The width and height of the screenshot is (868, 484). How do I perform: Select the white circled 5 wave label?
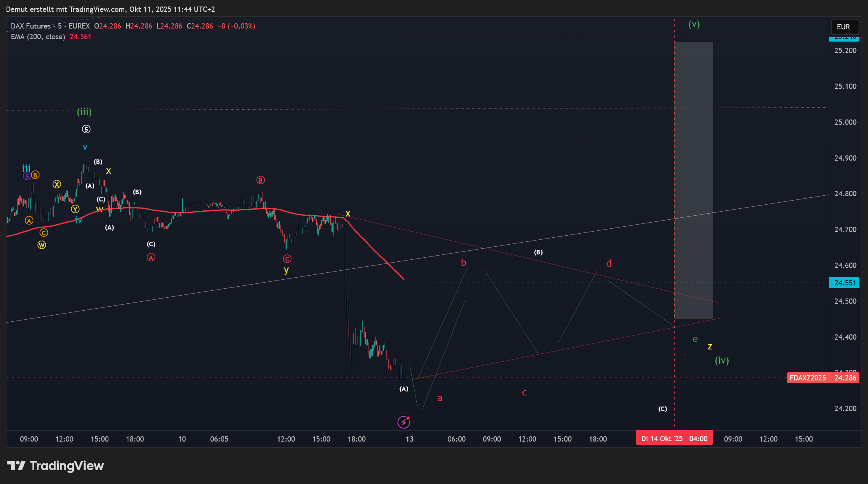[86, 129]
